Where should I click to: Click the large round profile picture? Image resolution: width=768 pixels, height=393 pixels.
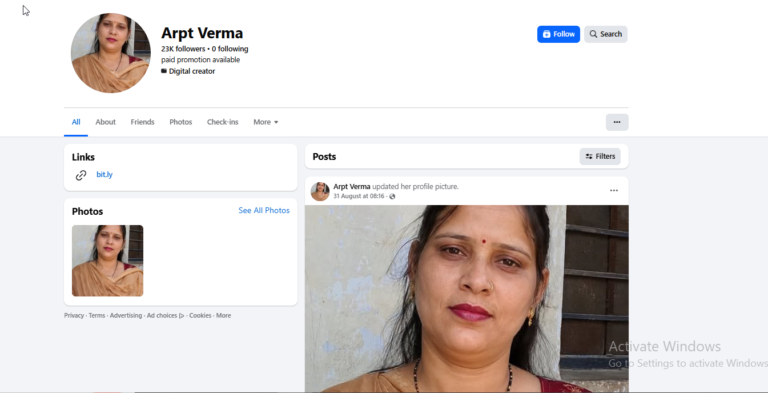pyautogui.click(x=111, y=53)
